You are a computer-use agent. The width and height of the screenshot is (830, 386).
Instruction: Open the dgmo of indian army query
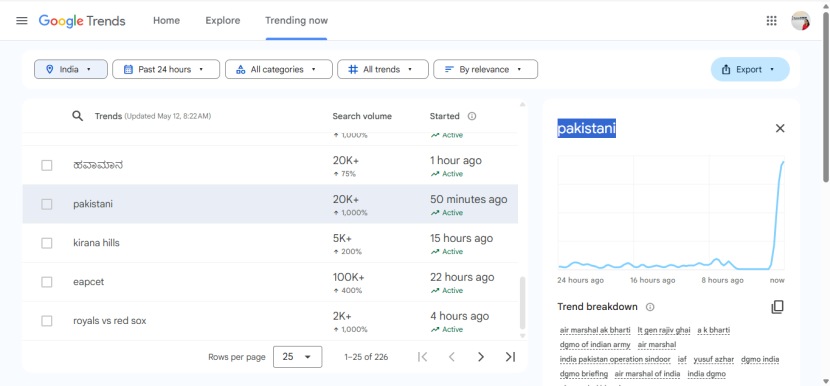click(x=595, y=345)
